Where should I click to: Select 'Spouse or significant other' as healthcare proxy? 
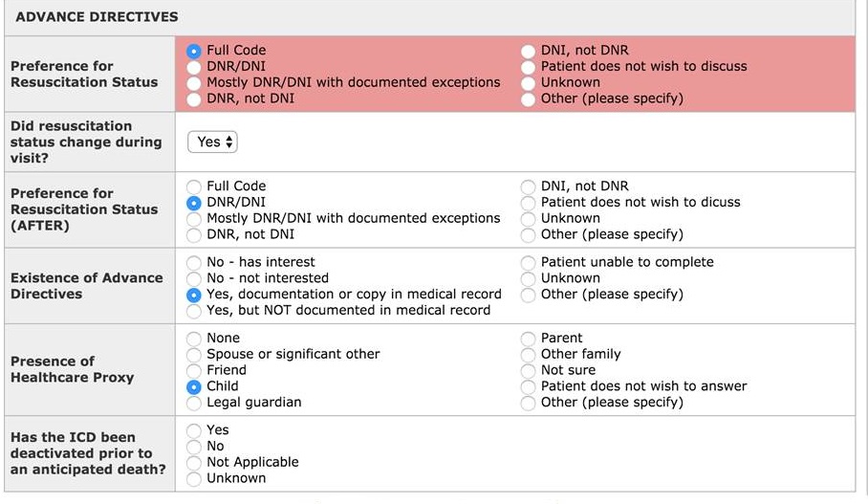click(x=194, y=355)
